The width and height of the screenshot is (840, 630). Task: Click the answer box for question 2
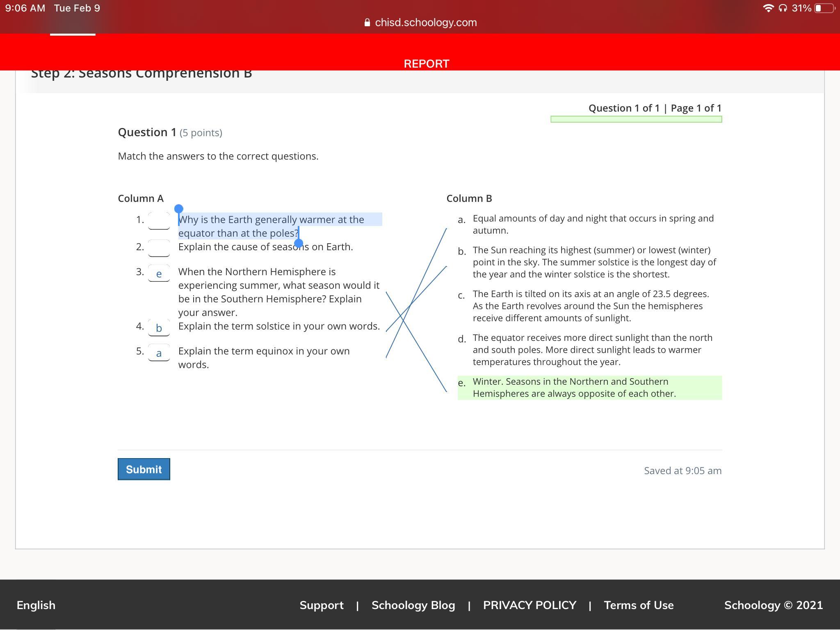click(x=159, y=248)
